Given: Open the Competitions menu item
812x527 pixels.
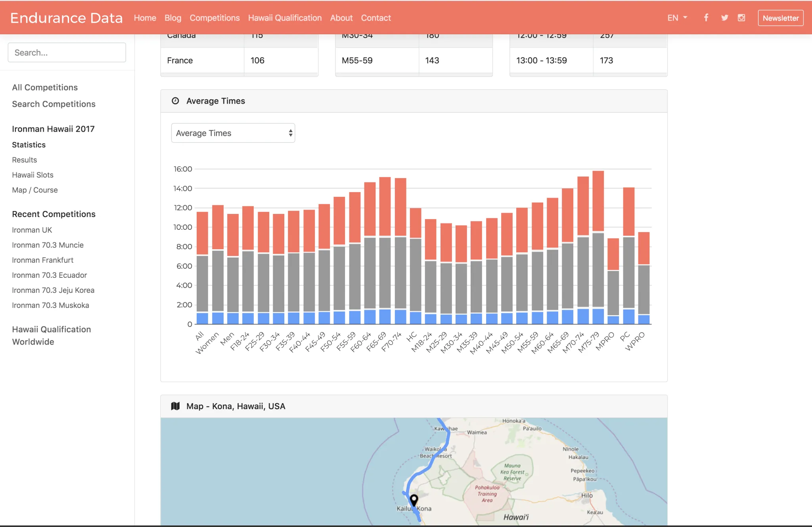Looking at the screenshot, I should (x=214, y=17).
